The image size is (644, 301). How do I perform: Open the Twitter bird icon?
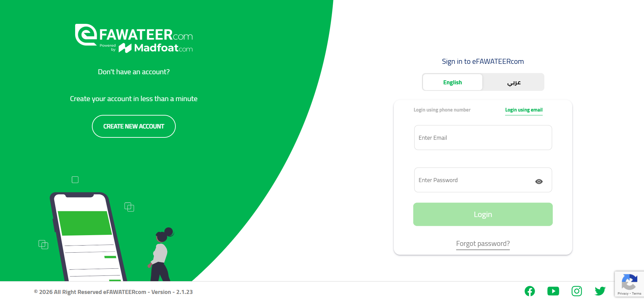pos(600,291)
